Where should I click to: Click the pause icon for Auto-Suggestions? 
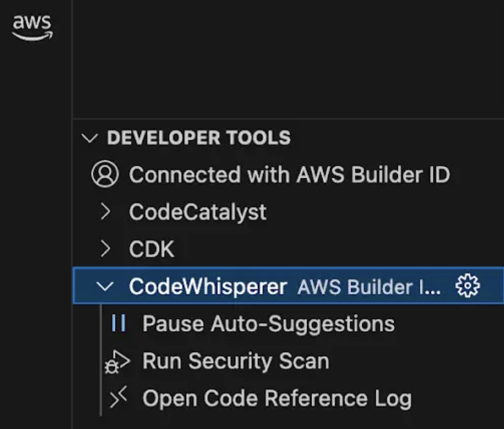[118, 323]
